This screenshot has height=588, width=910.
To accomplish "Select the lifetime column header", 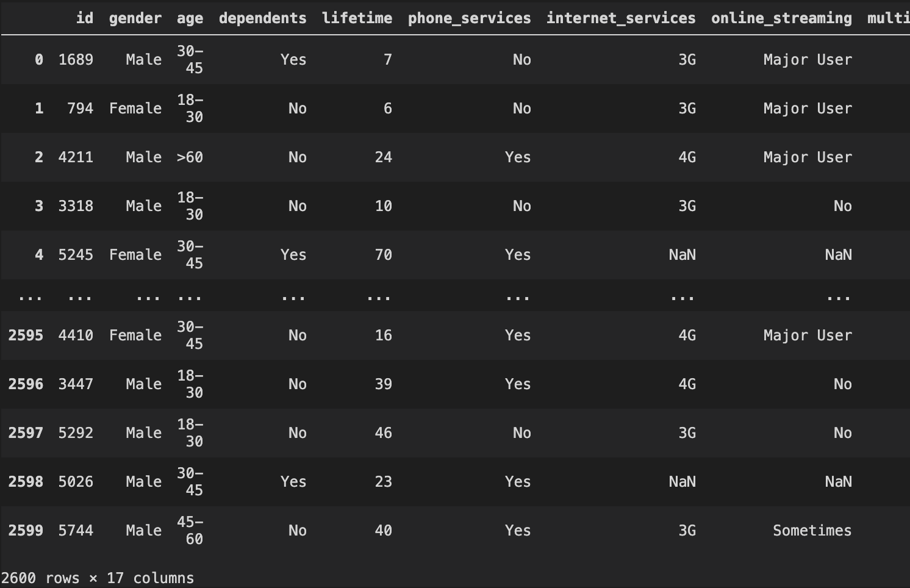I will point(356,18).
